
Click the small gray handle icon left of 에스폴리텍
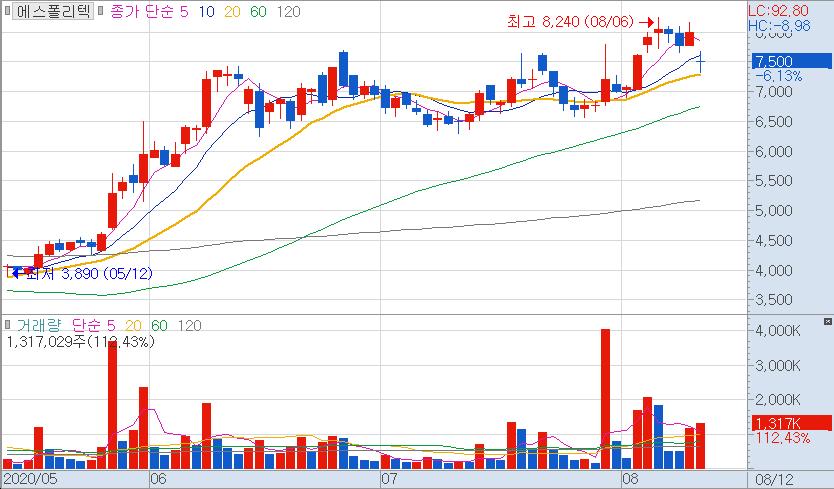[x=6, y=11]
